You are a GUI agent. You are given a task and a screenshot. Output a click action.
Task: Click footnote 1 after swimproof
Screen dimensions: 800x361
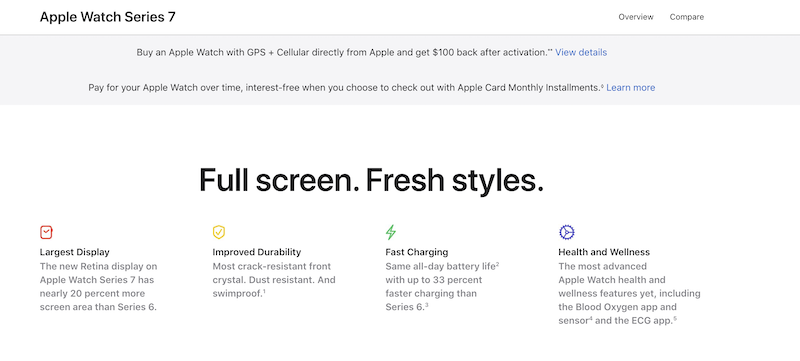(264, 291)
